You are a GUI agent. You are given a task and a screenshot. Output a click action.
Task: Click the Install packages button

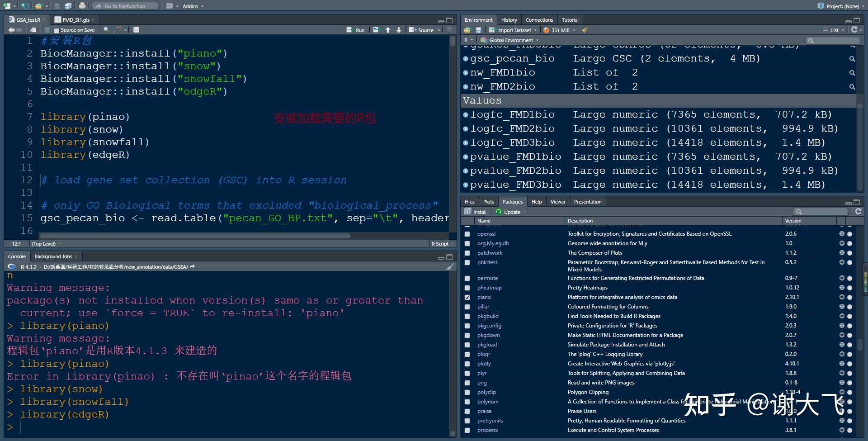click(475, 212)
